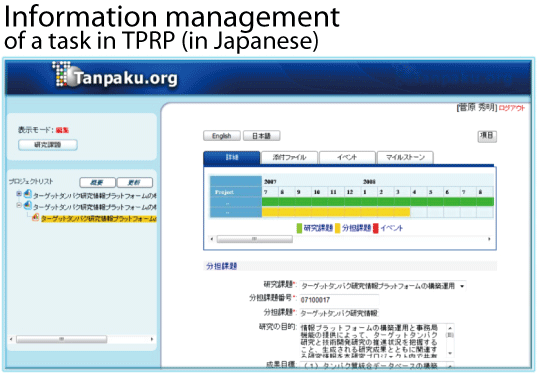537x374 pixels.
Task: Open the マイルストーン tab
Action: [x=405, y=158]
